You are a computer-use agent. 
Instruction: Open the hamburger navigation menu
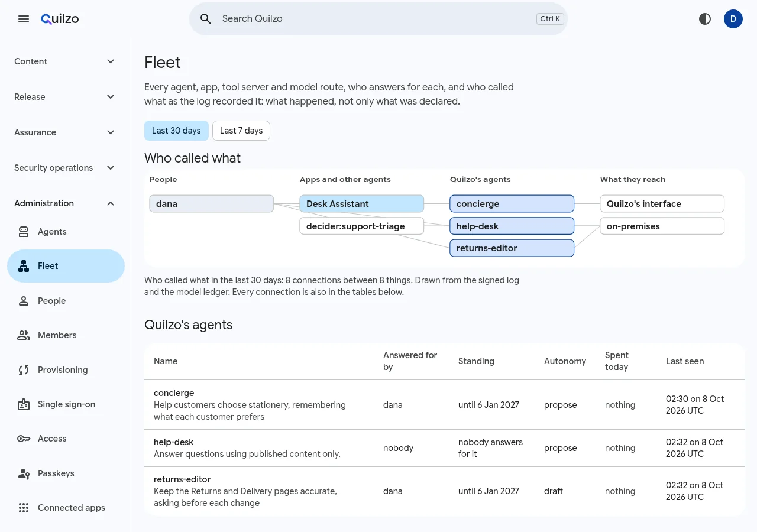[24, 19]
